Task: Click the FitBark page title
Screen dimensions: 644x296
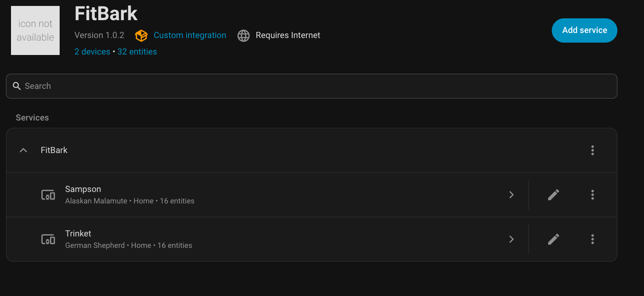Action: tap(106, 13)
